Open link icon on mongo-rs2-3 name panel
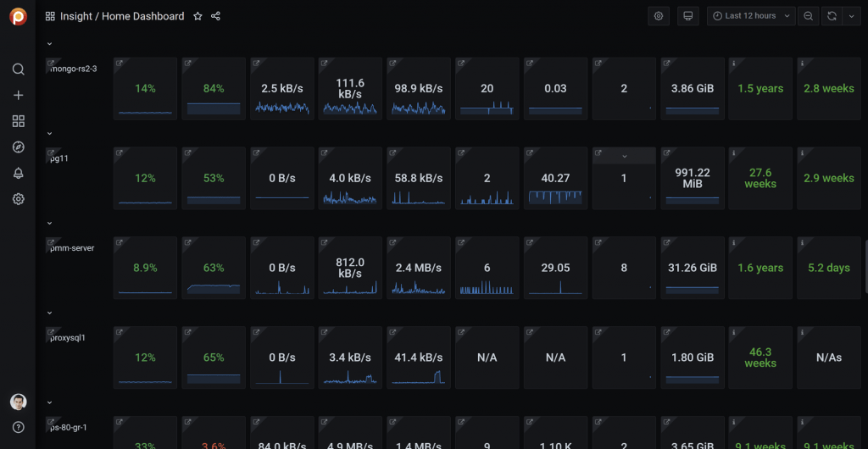 50,63
